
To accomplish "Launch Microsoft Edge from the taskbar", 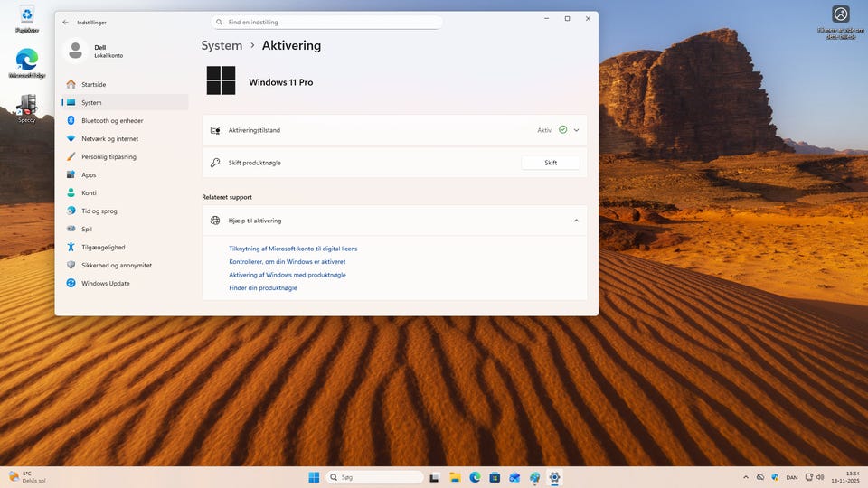I will click(475, 477).
